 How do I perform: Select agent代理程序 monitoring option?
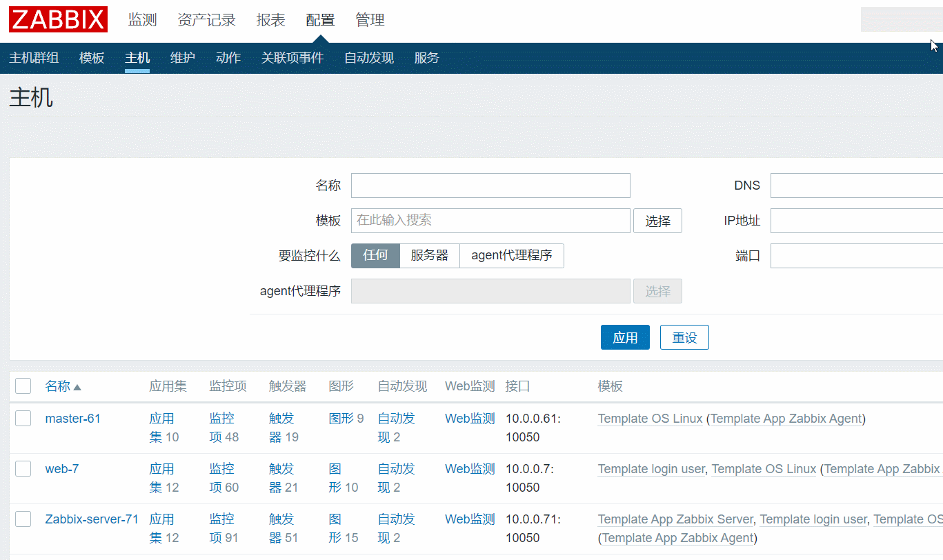(x=512, y=255)
